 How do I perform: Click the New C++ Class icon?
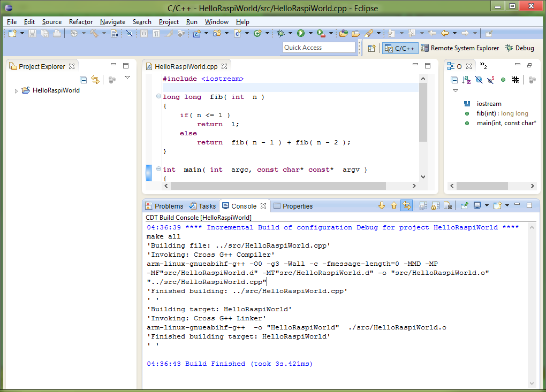click(x=257, y=33)
